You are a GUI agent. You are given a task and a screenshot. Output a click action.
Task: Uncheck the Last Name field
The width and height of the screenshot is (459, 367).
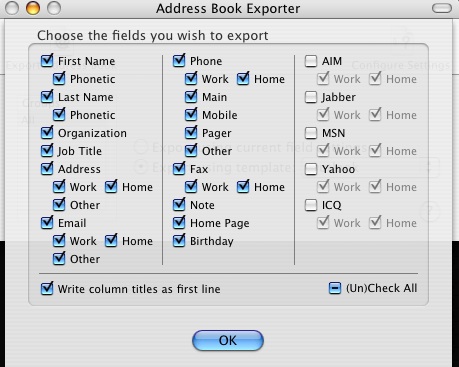point(47,97)
